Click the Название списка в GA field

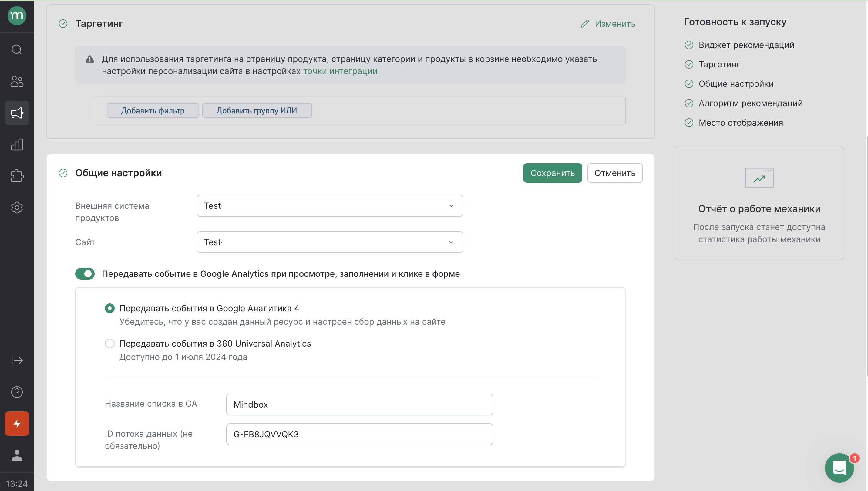[359, 404]
